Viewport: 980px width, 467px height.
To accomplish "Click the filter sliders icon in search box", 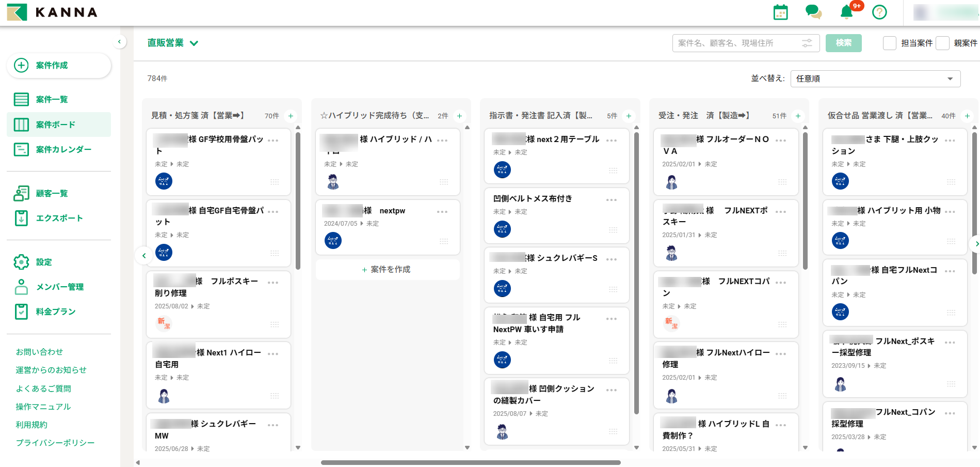I will point(807,43).
